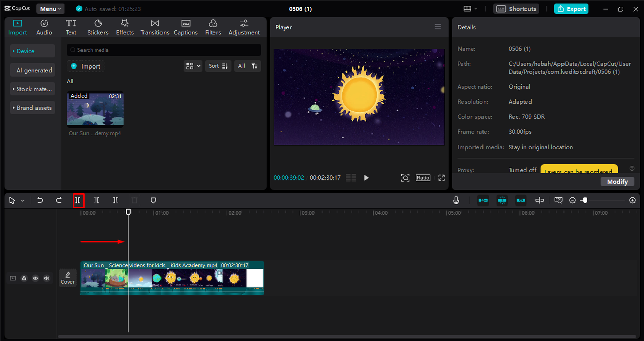644x341 pixels.
Task: Open the Effects panel
Action: pyautogui.click(x=125, y=27)
